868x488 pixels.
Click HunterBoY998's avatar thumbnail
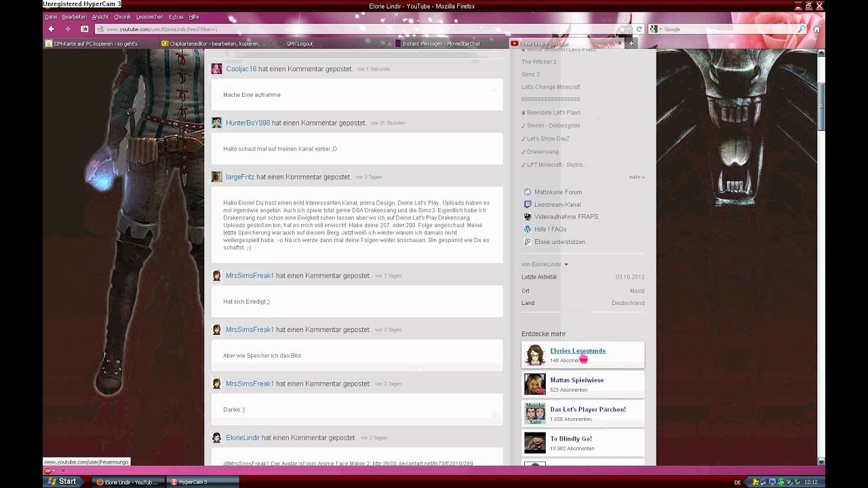tap(216, 123)
